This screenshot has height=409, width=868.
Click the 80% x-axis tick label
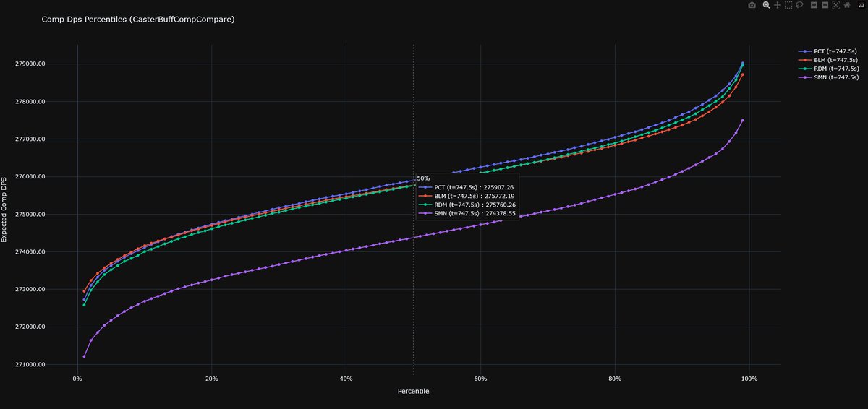[615, 378]
